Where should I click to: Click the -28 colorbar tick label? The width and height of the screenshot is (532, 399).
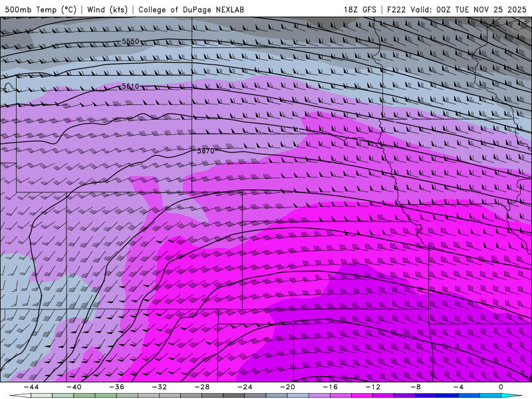coord(202,387)
